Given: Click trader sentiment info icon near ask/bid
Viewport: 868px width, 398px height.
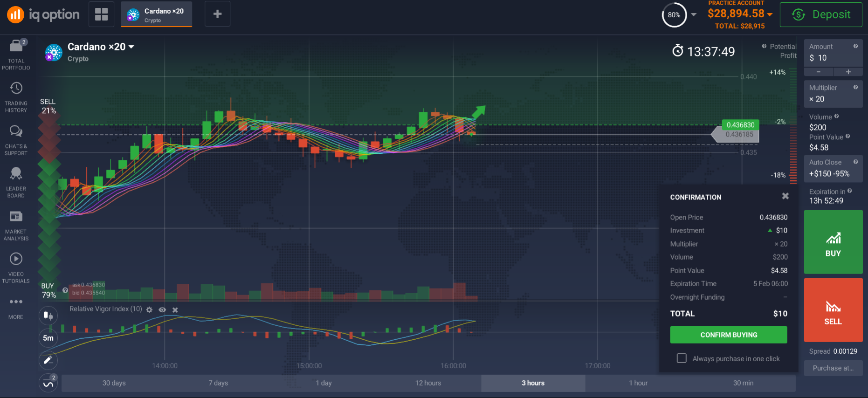Looking at the screenshot, I should (65, 290).
